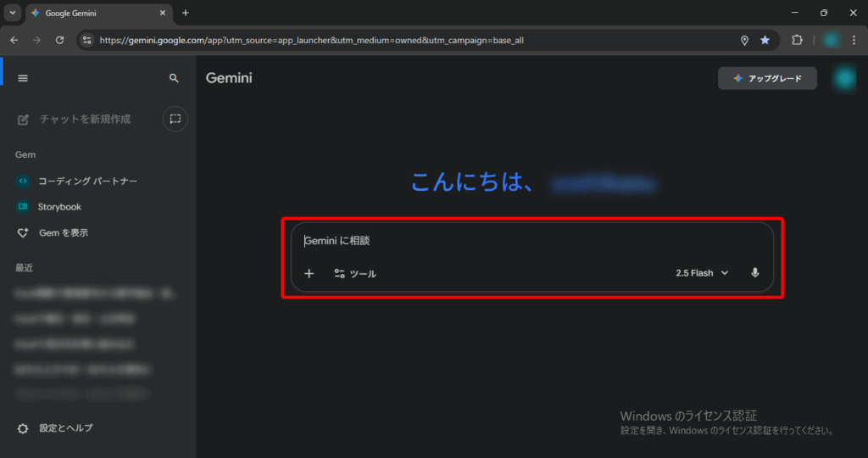Reload the page
Viewport: 868px width, 458px height.
tap(59, 40)
